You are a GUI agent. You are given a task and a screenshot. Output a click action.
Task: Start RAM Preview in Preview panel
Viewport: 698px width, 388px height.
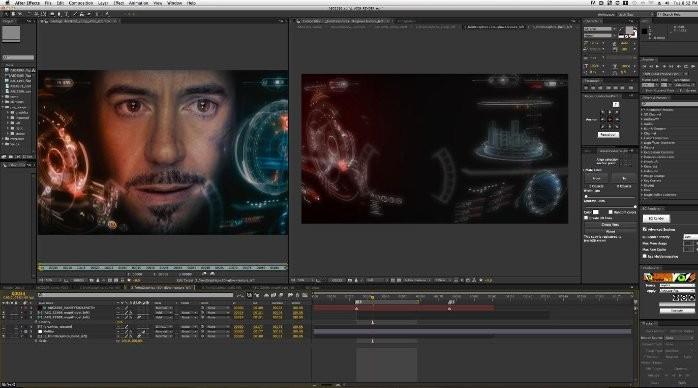coord(692,67)
